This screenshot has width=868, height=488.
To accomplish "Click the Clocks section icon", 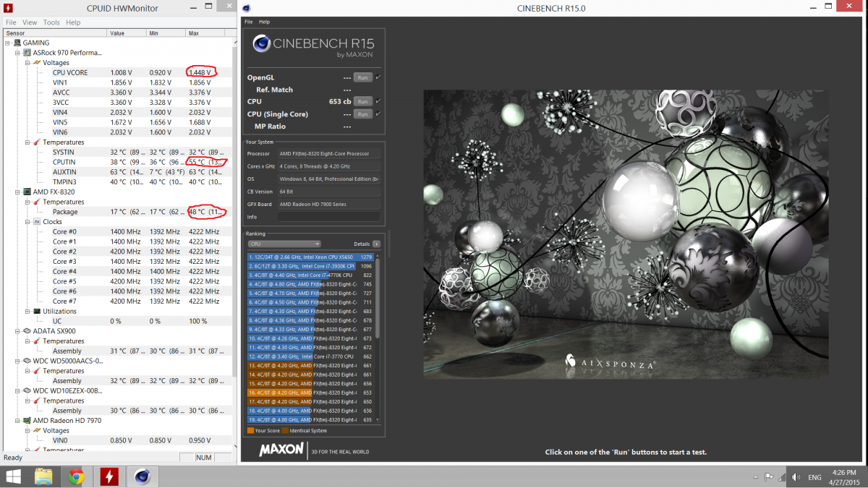I will tap(37, 222).
